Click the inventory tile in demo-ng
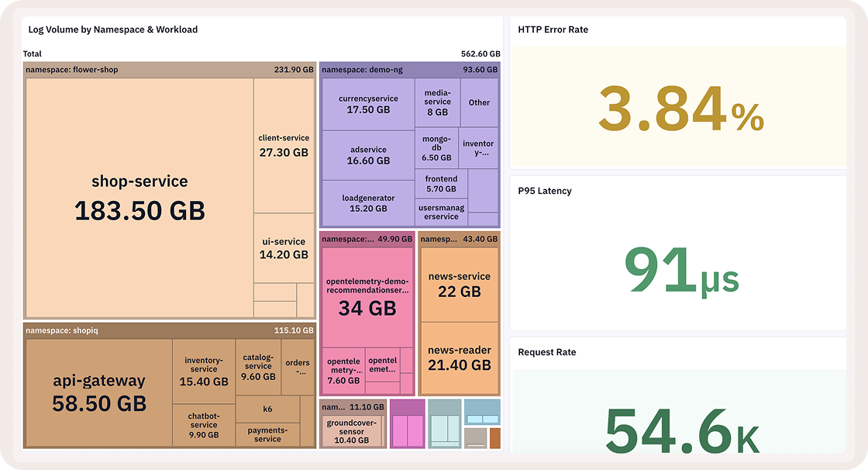The image size is (868, 470). tap(478, 147)
